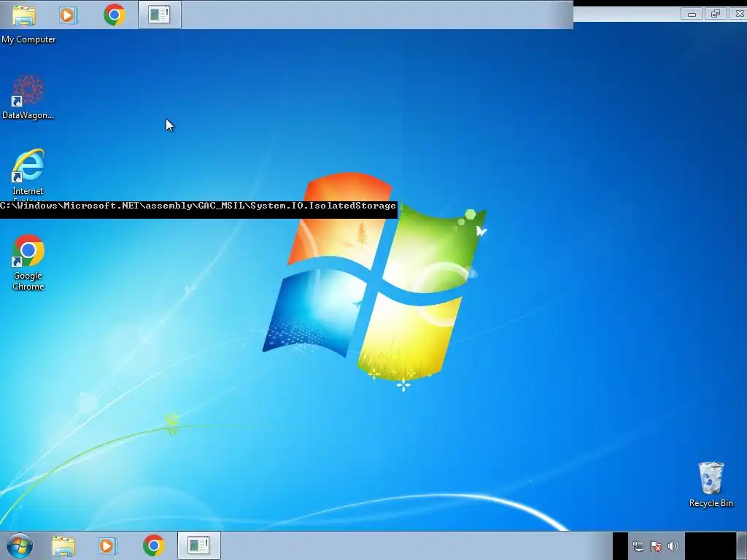Open the Recycle Bin
The image size is (747, 560).
click(x=711, y=484)
